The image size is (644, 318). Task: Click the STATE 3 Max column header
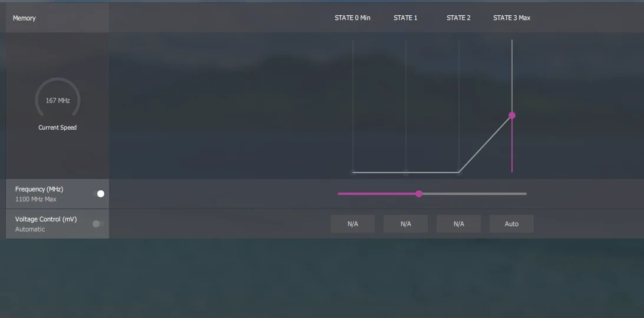point(512,18)
